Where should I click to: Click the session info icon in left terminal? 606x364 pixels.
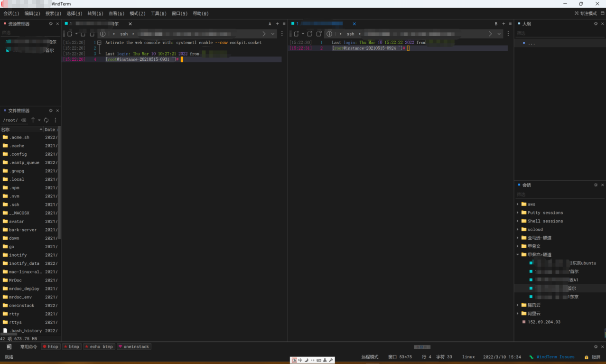click(103, 34)
